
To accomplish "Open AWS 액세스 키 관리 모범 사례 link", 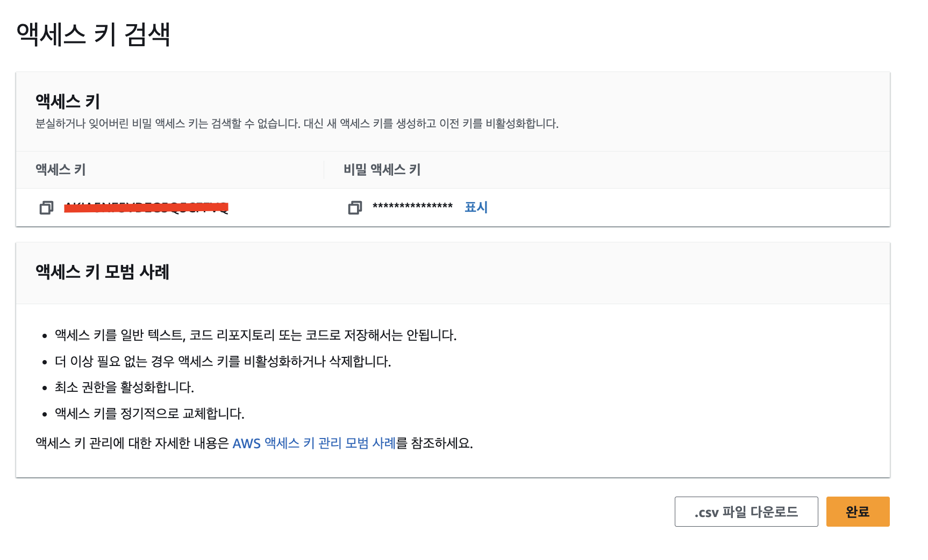I will tap(314, 443).
